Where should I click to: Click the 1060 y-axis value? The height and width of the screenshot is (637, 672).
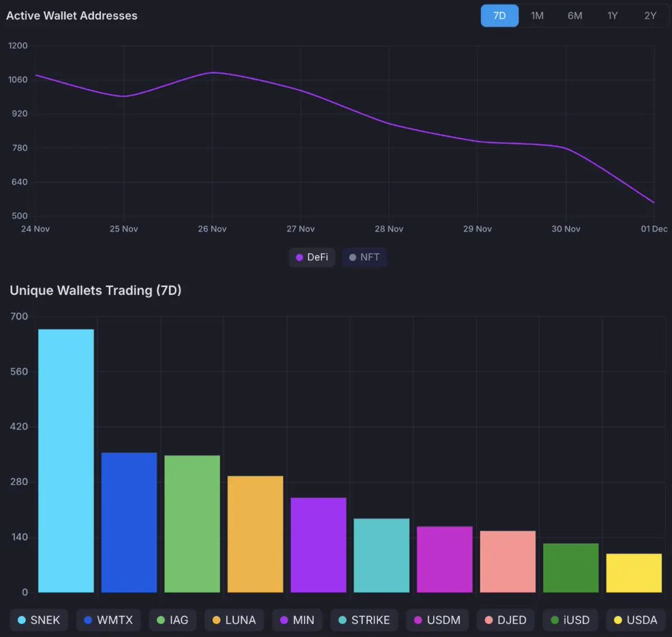(x=18, y=80)
